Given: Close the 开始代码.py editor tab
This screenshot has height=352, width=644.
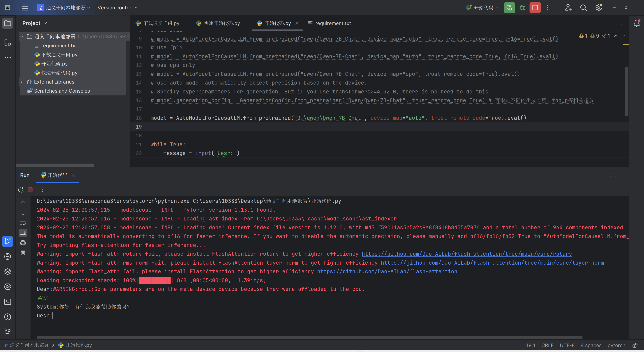Looking at the screenshot, I should click(x=297, y=23).
